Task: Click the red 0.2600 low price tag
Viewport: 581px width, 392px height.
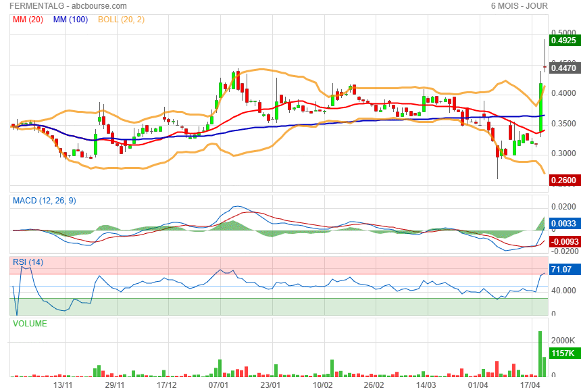Action: [x=565, y=180]
